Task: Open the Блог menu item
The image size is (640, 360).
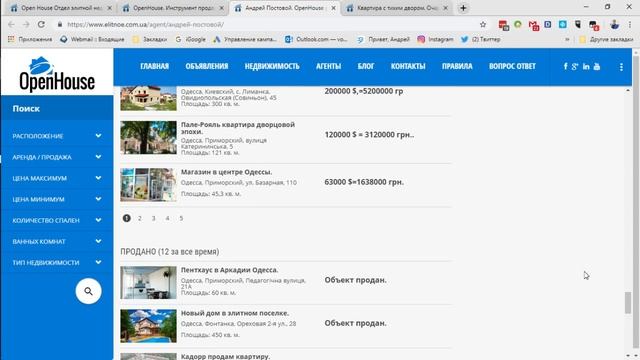Action: pyautogui.click(x=366, y=66)
